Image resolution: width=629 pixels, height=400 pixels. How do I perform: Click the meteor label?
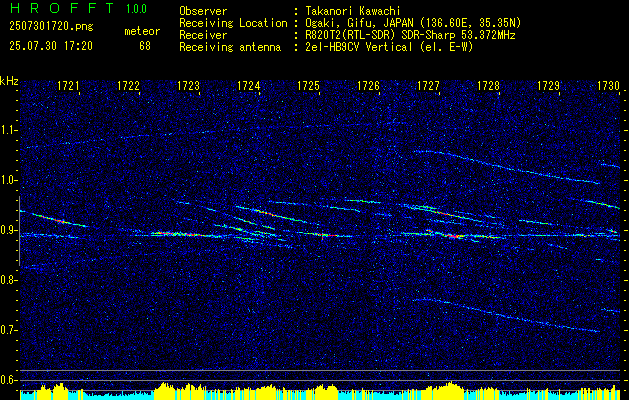point(142,31)
